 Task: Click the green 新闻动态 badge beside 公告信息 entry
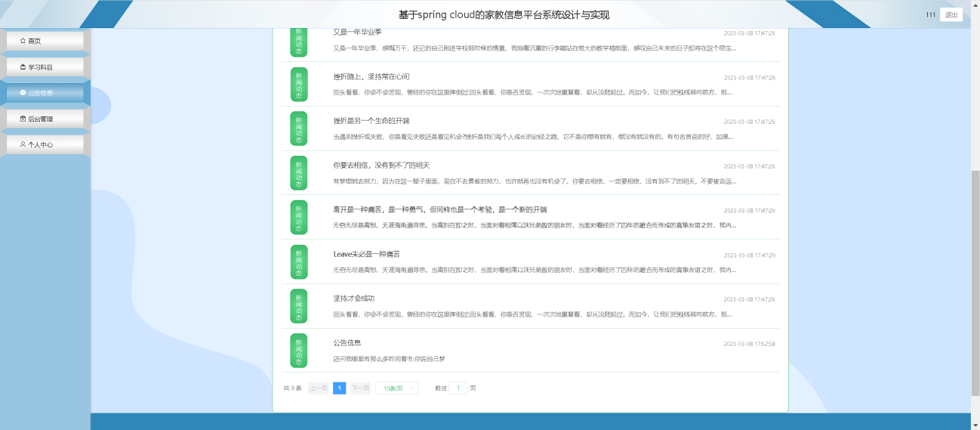tap(299, 351)
